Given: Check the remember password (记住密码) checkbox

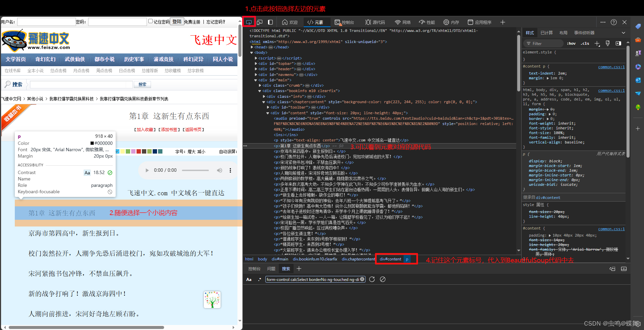Looking at the screenshot, I should pyautogui.click(x=151, y=21).
